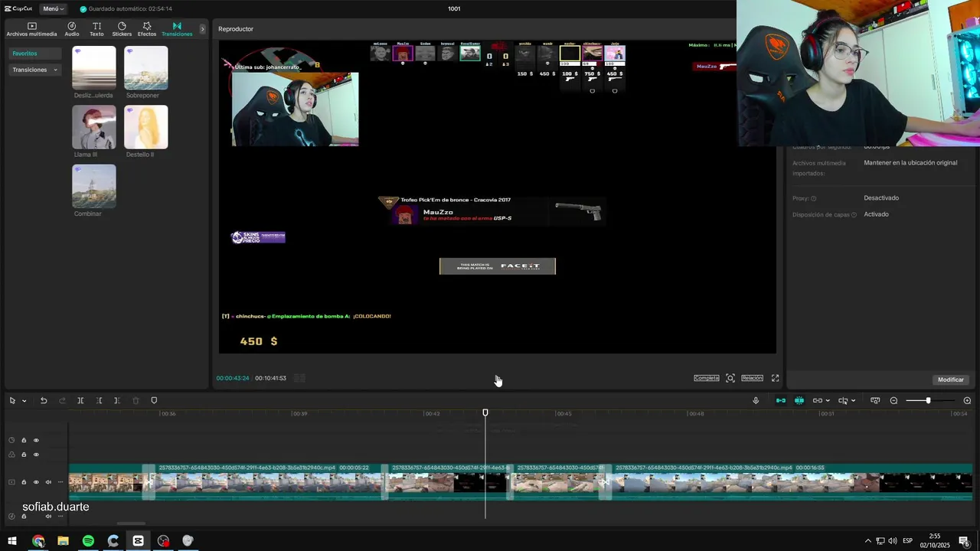
Task: Mute the bottom audio track
Action: (48, 517)
